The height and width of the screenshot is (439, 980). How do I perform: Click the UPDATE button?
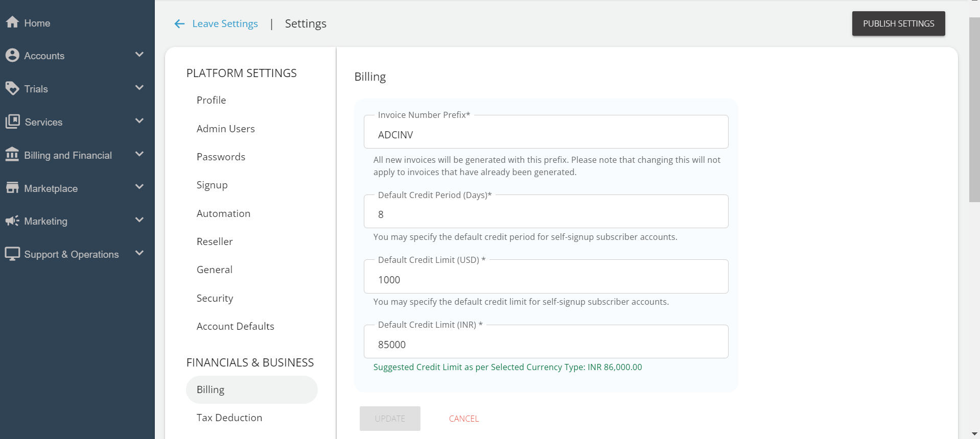(x=390, y=419)
